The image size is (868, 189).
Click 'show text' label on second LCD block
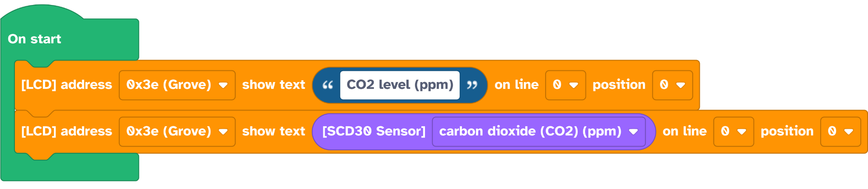pyautogui.click(x=274, y=131)
